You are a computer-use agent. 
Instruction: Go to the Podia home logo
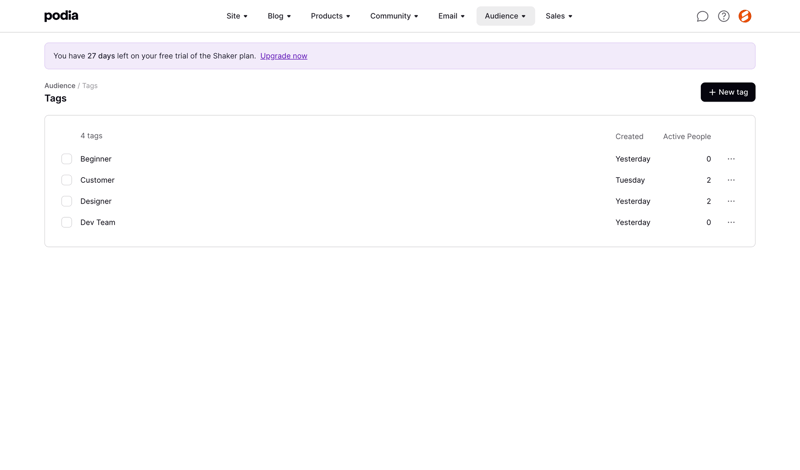point(61,16)
